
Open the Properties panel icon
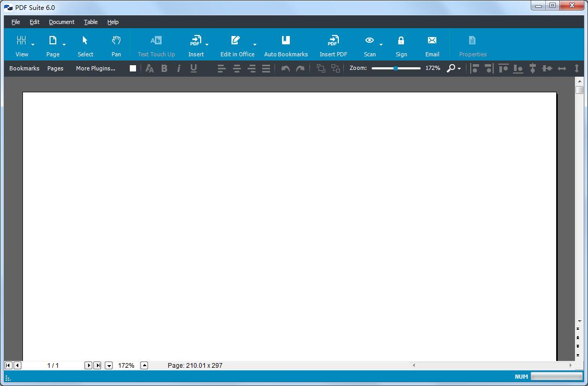pyautogui.click(x=472, y=40)
